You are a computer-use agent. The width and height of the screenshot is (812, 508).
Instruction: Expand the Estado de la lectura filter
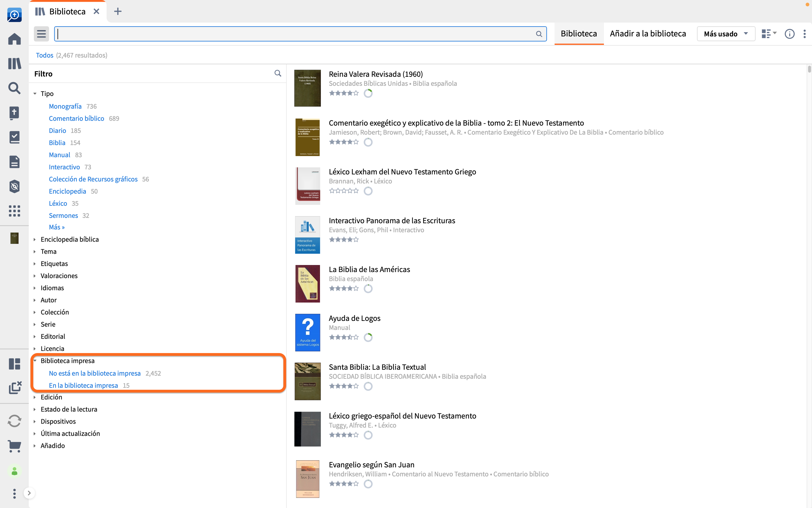pos(35,409)
